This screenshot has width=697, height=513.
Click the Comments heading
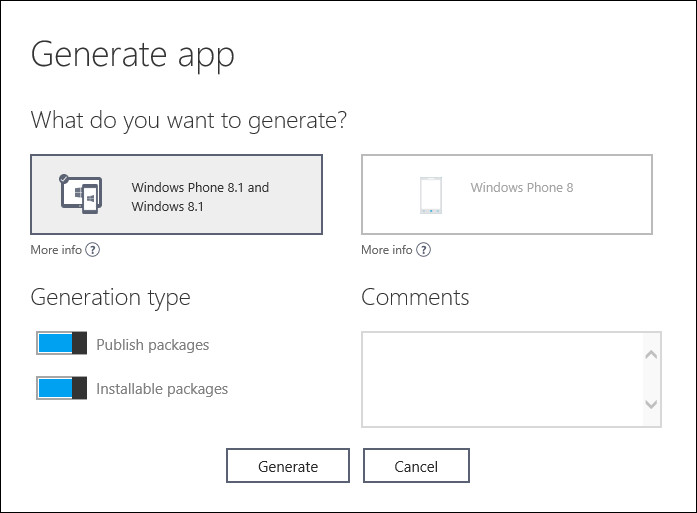[x=415, y=297]
